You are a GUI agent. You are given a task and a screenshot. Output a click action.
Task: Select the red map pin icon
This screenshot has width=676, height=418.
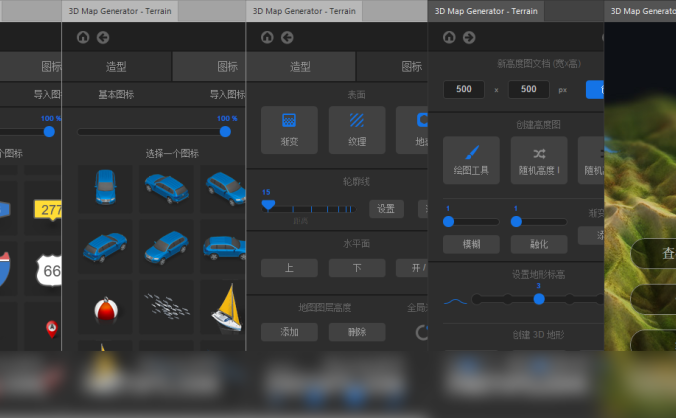[x=51, y=327]
